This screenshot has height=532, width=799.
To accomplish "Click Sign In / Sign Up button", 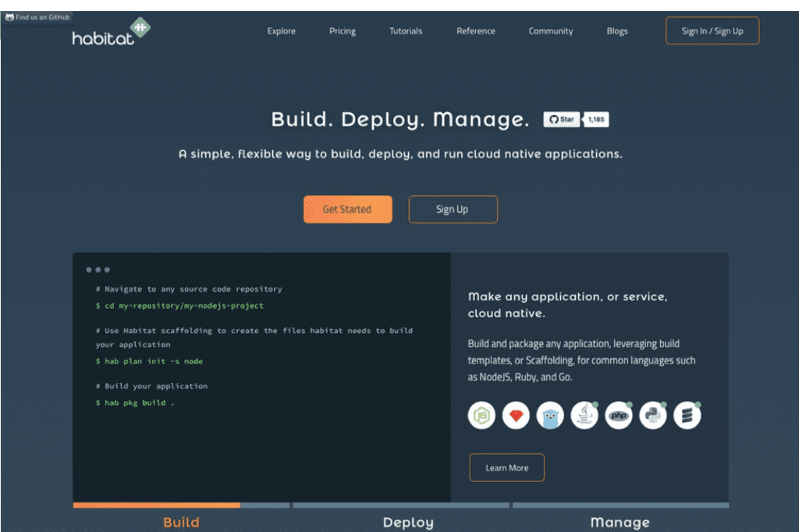I will 712,30.
